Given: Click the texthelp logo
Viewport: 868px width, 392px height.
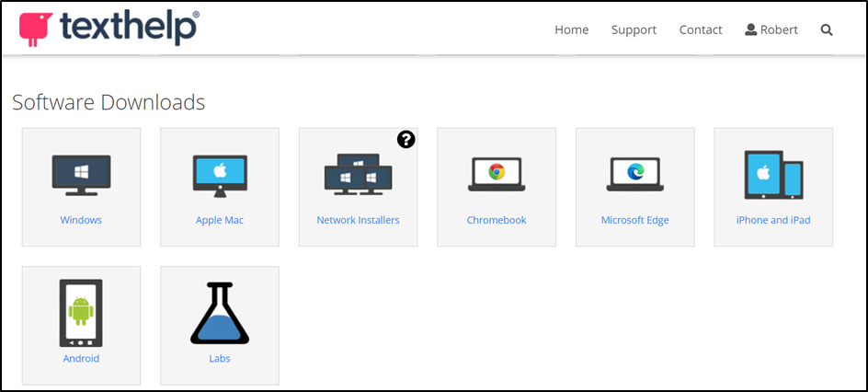Looking at the screenshot, I should (x=109, y=28).
